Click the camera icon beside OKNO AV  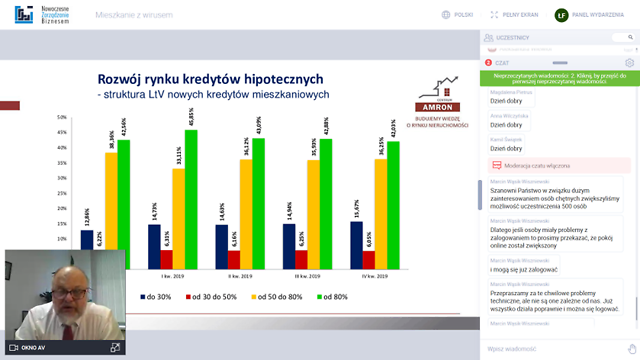13,348
